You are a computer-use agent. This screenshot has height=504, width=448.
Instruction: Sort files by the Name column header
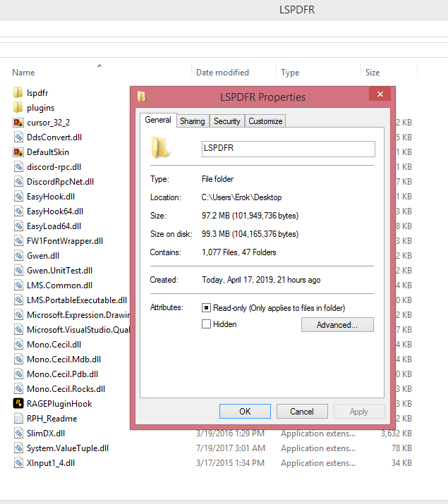23,73
